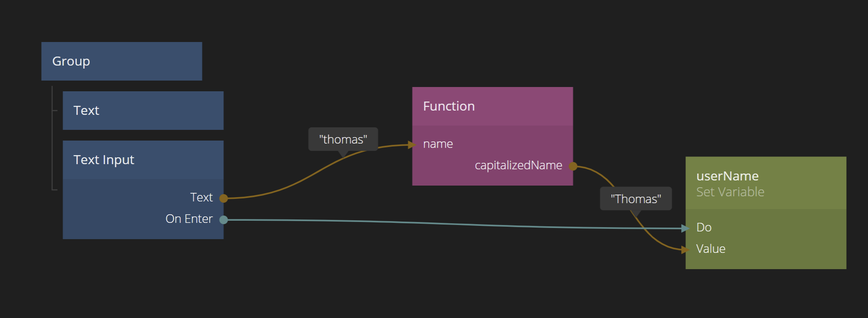
Task: Click the On Enter output label
Action: (189, 219)
